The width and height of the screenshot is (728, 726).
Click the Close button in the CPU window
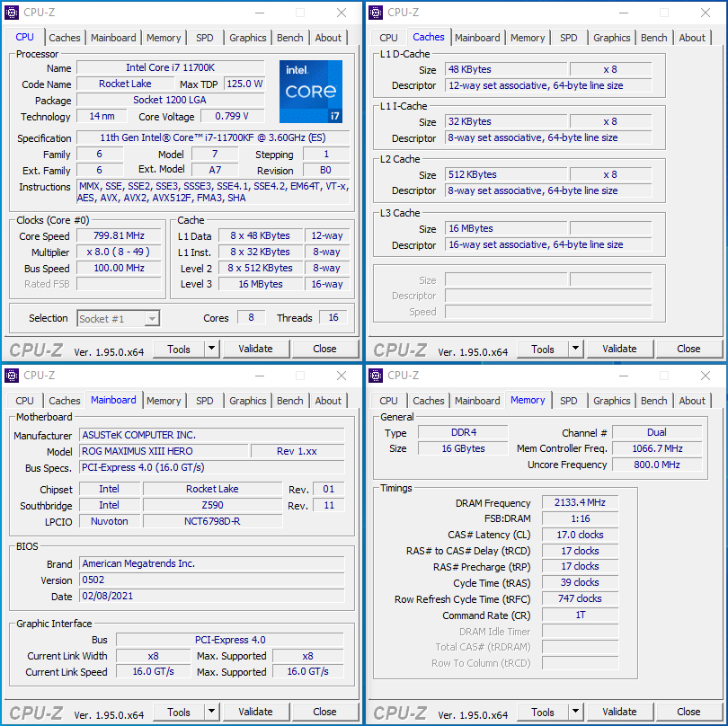(325, 350)
